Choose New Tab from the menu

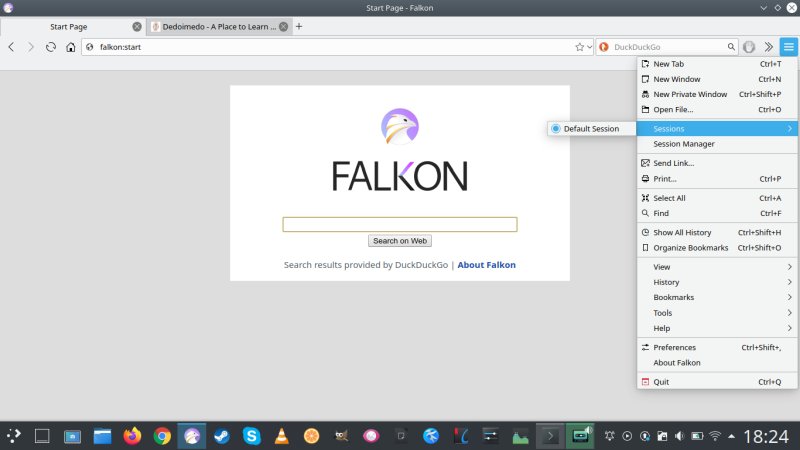tap(717, 64)
